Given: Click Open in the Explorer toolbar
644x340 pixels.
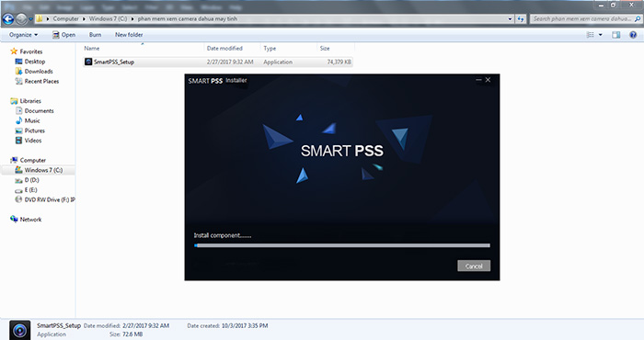Looking at the screenshot, I should [63, 35].
